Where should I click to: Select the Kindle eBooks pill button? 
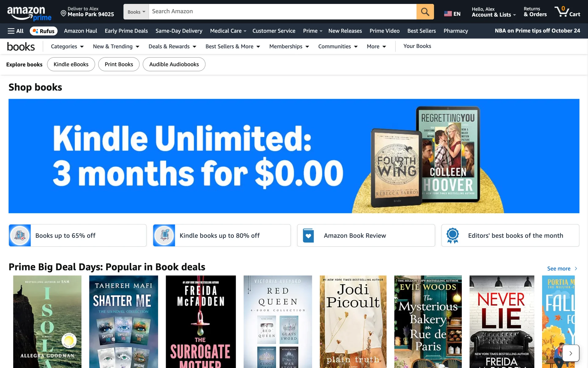(71, 64)
